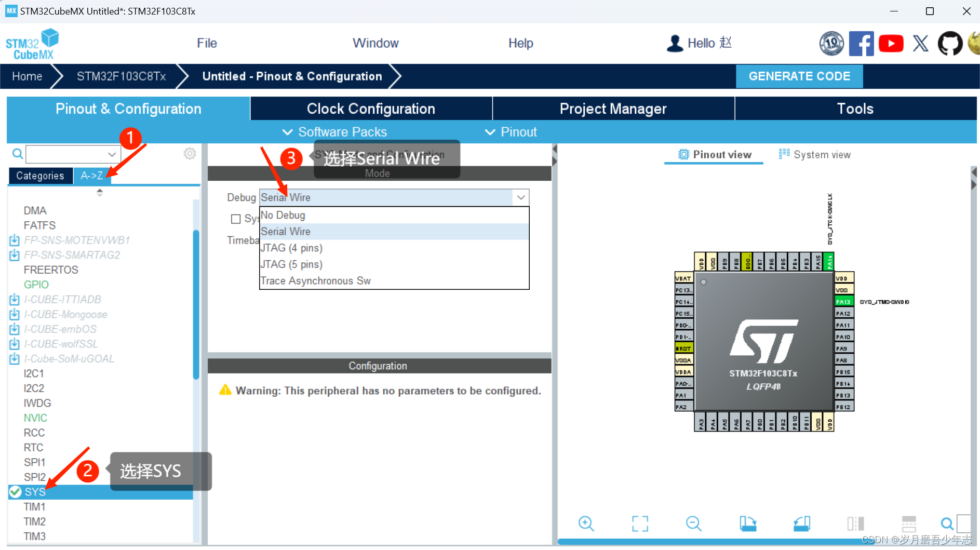Viewport: 980px width, 550px height.
Task: Click the download icon beside I-CUBE-Mongoose
Action: 15,314
